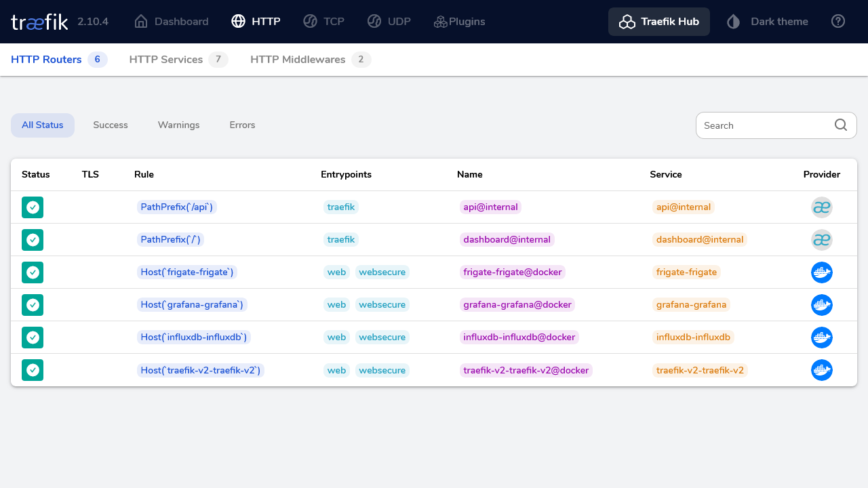This screenshot has width=868, height=488.
Task: Select the All Status filter
Action: pos(43,125)
